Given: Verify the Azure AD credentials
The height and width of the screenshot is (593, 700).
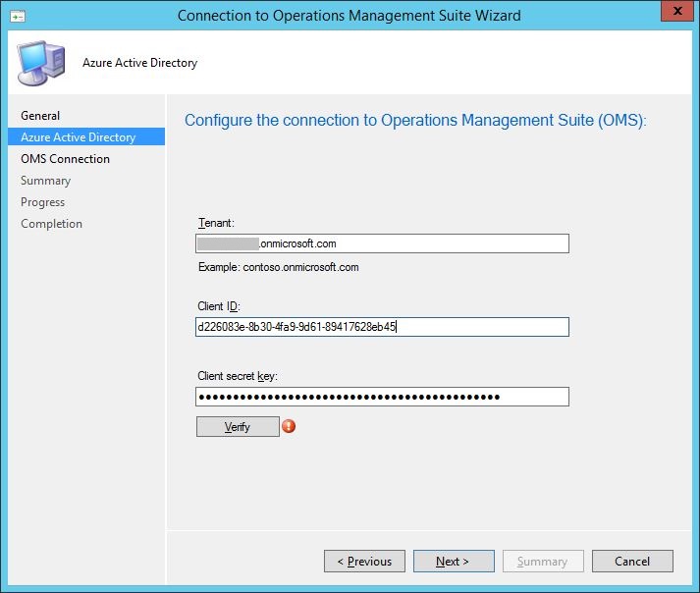Looking at the screenshot, I should point(238,426).
